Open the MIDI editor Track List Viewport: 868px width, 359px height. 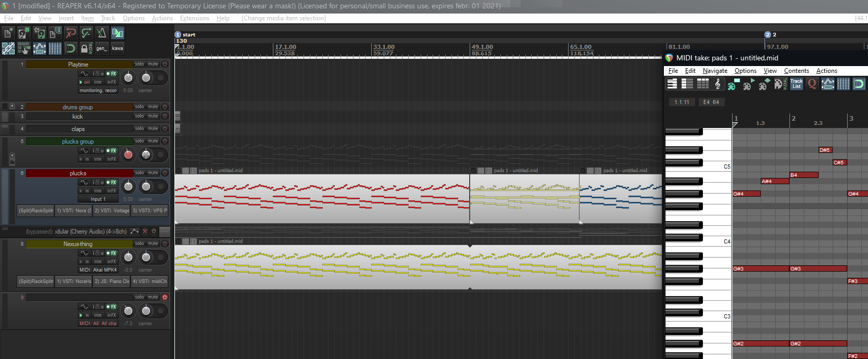tap(796, 84)
